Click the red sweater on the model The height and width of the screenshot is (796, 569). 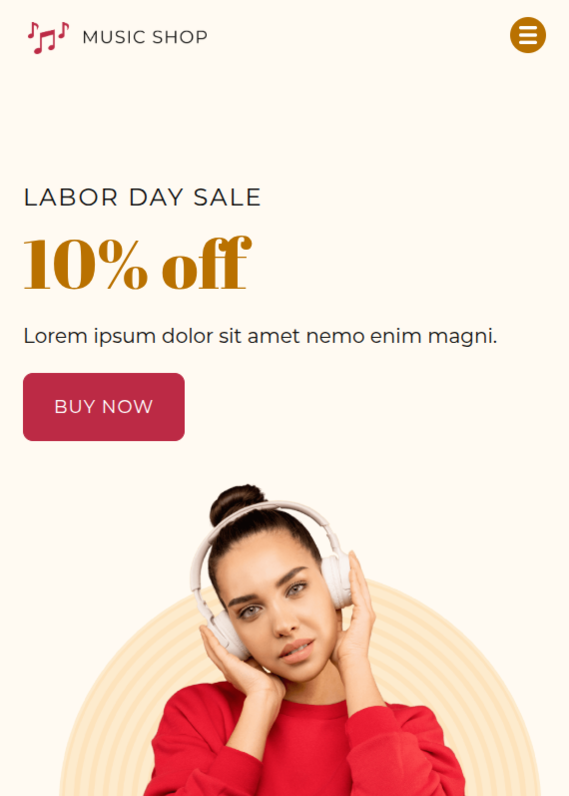[x=305, y=746]
